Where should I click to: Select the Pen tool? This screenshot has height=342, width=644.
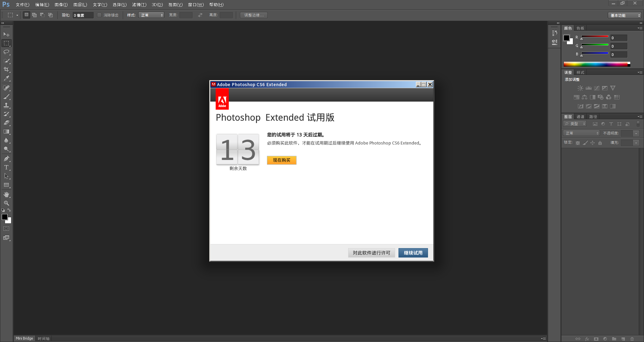pyautogui.click(x=6, y=159)
